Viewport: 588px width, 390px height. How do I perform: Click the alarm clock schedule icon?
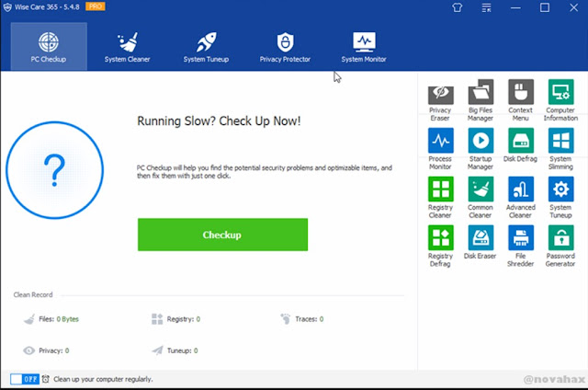[45, 379]
